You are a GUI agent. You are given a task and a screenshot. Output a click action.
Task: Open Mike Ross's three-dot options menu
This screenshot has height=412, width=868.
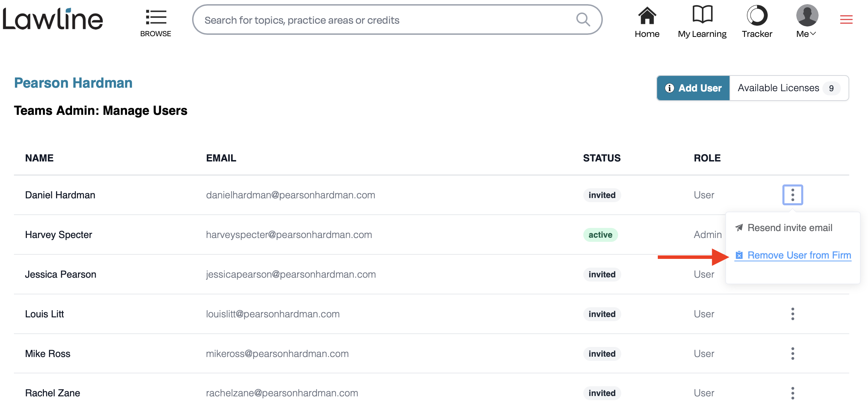point(792,354)
